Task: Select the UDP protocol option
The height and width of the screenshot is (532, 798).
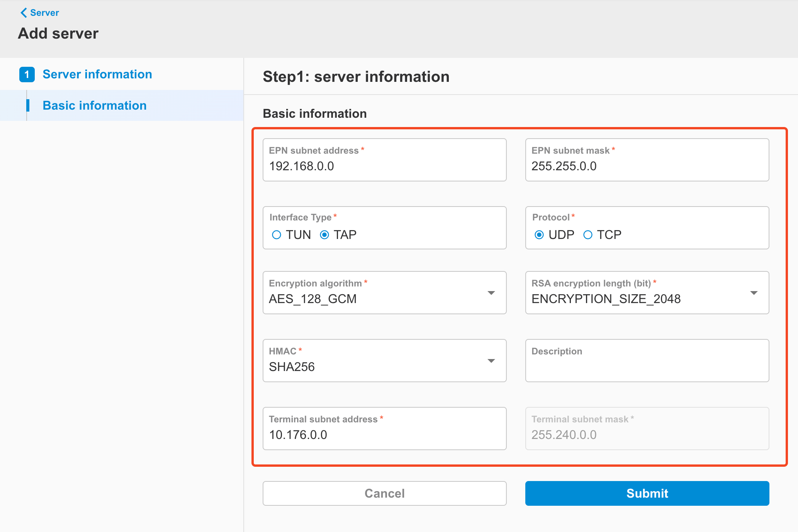Action: tap(540, 234)
